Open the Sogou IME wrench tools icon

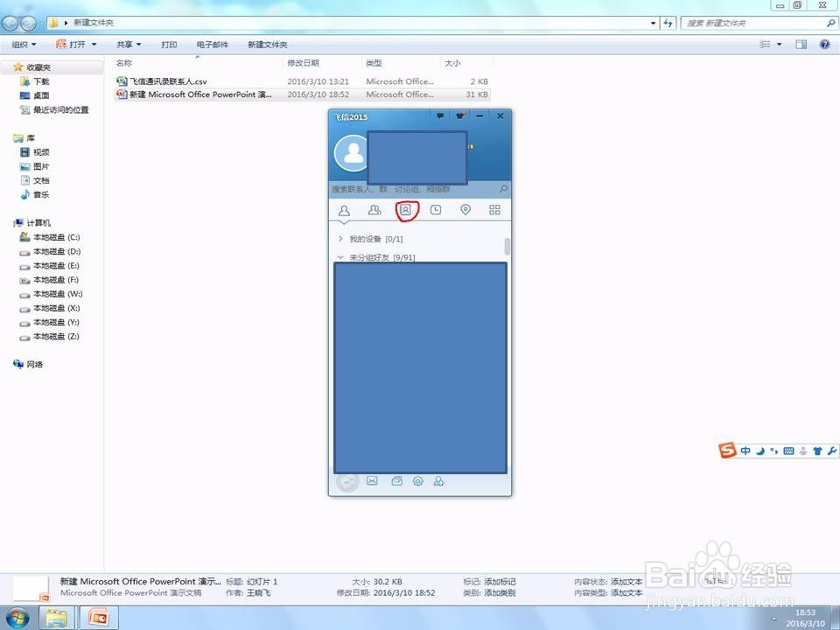pos(831,451)
